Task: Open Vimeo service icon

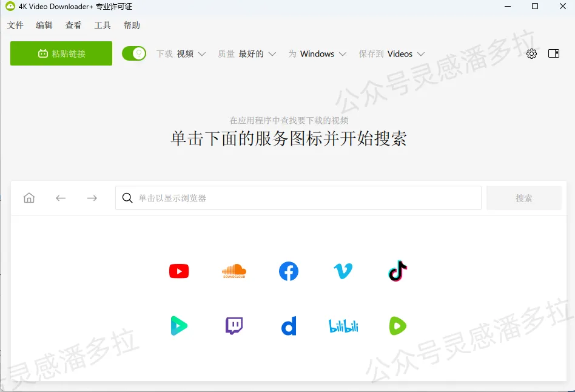Action: (x=343, y=271)
